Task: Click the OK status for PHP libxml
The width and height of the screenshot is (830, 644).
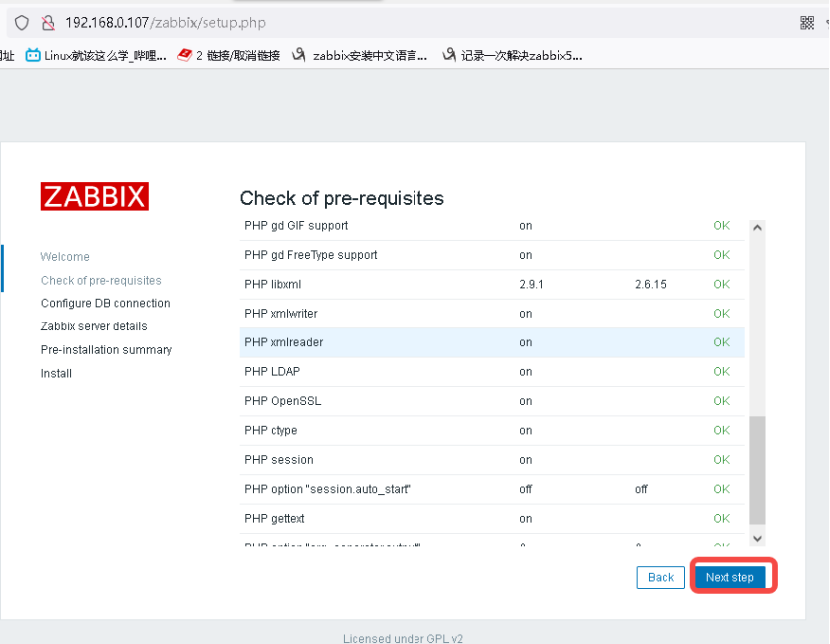Action: pos(722,285)
